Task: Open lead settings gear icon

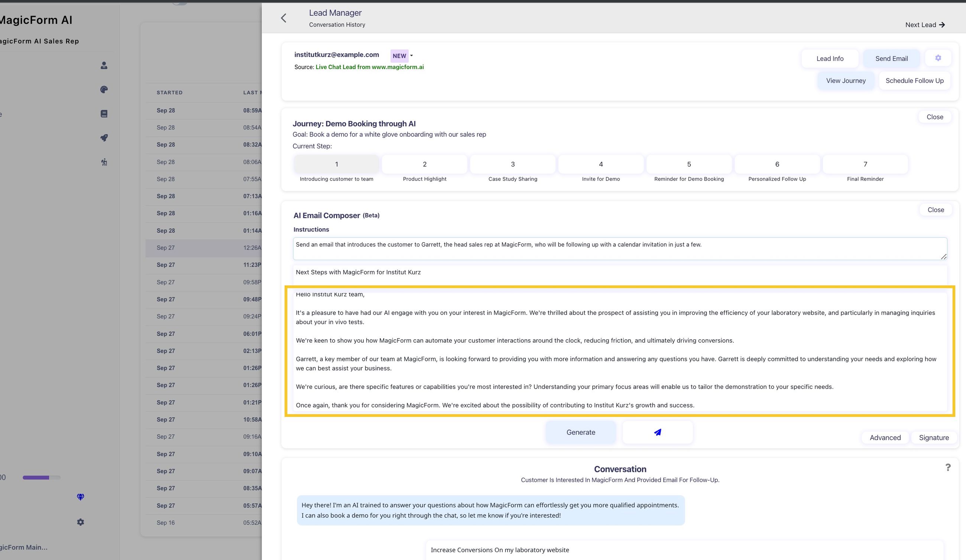Action: pos(938,58)
